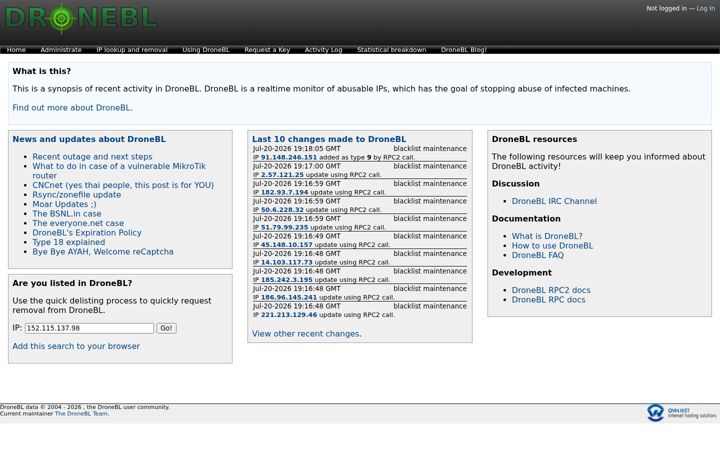Screen dimensions: 720x450
Task: Open the Using DroneBL menu
Action: point(206,50)
